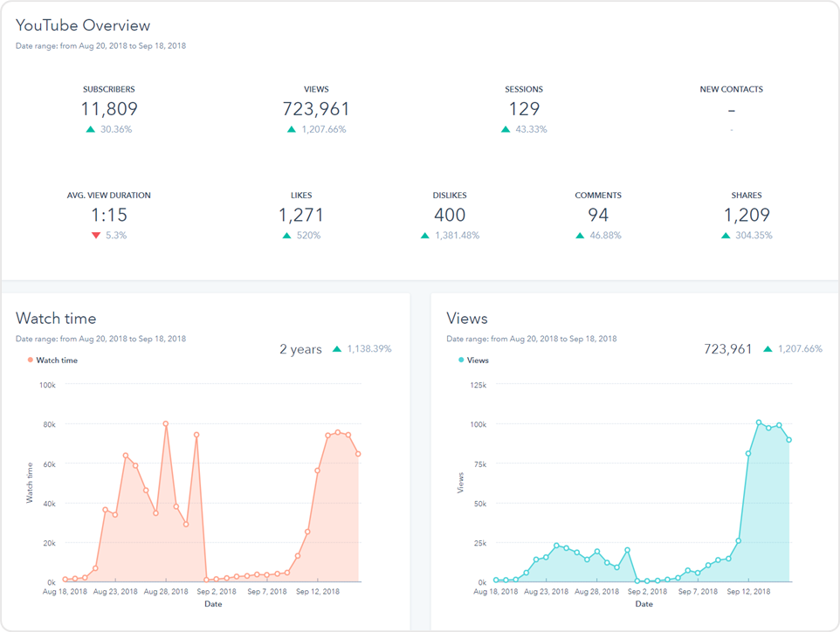Click the green arrow beside Dislikes 1,381.48%
Screen dimensions: 840x632
click(x=424, y=236)
